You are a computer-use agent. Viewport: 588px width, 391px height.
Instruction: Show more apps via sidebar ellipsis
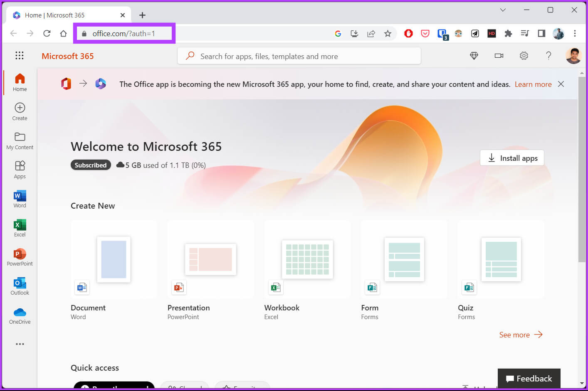tap(20, 344)
